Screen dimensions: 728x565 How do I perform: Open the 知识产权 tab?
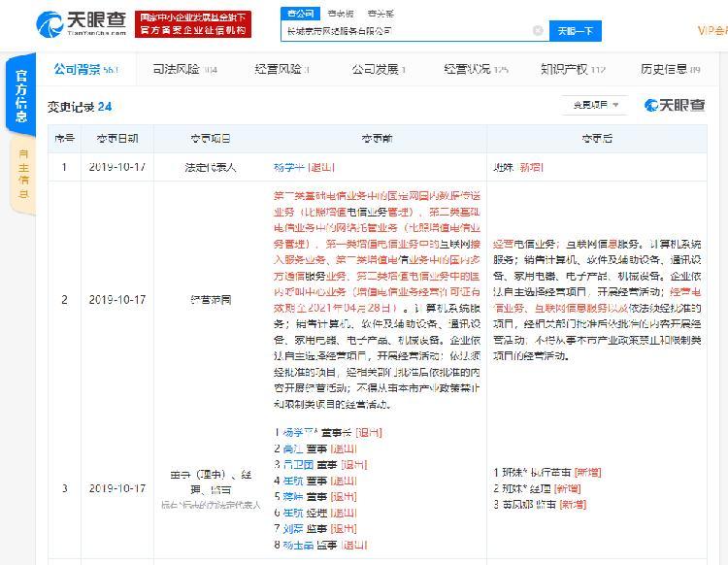point(573,69)
